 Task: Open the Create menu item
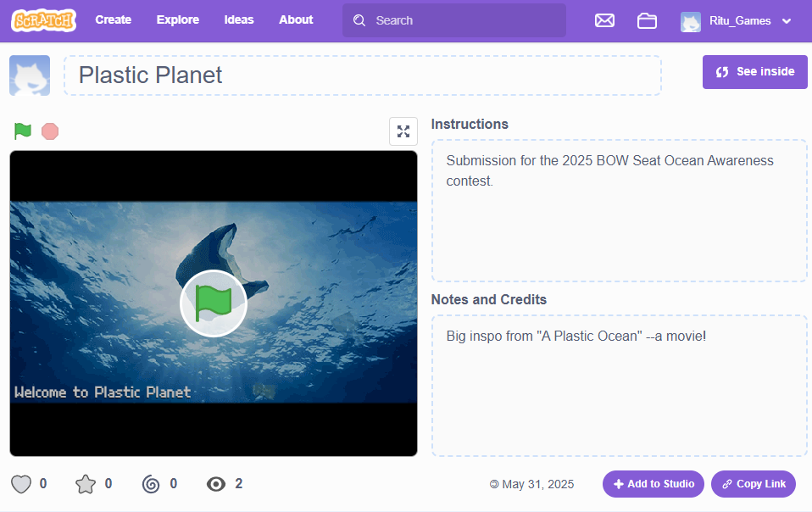[x=113, y=19]
